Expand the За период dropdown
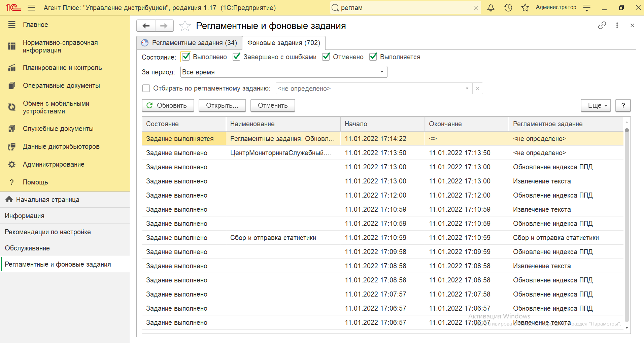Viewport: 644px width, 343px height. click(x=382, y=72)
